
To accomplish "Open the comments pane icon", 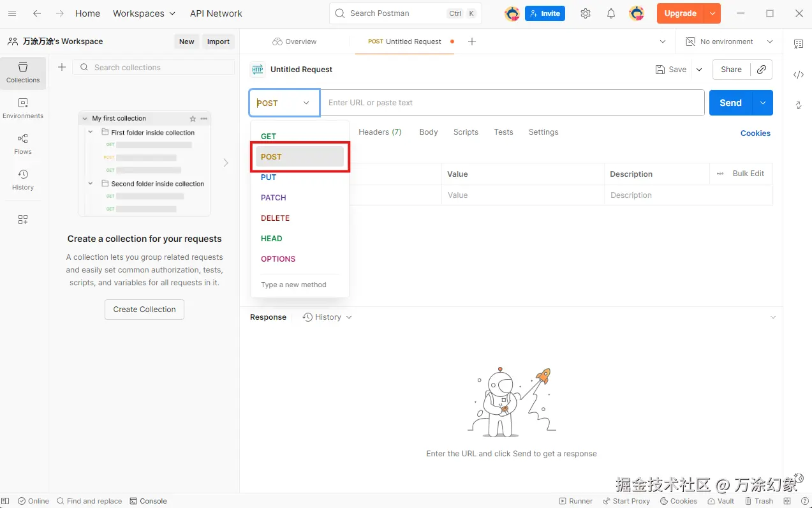I will click(799, 43).
